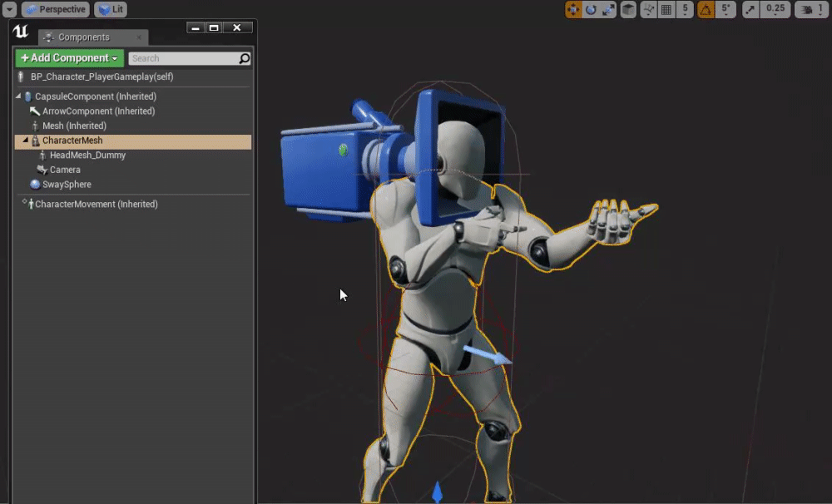Toggle grid snapping on or off
832x504 pixels.
point(666,10)
